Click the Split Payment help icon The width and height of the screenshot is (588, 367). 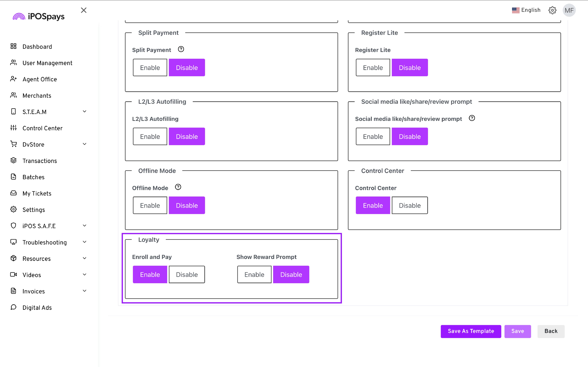point(181,49)
